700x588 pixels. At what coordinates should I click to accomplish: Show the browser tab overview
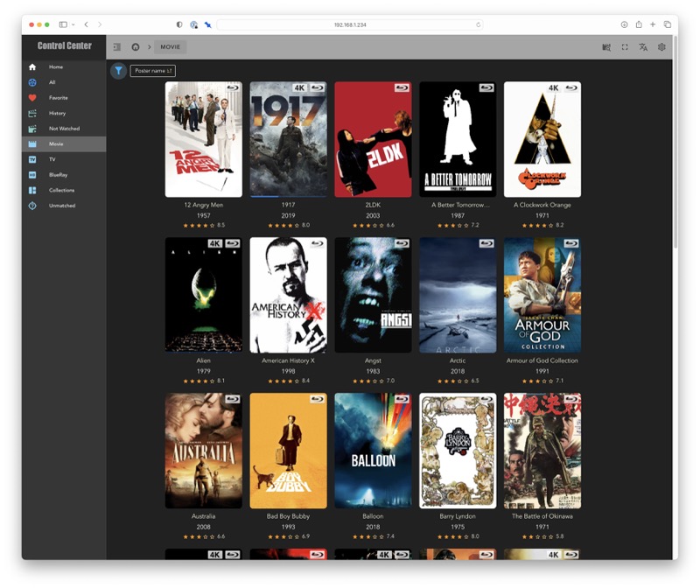(667, 24)
